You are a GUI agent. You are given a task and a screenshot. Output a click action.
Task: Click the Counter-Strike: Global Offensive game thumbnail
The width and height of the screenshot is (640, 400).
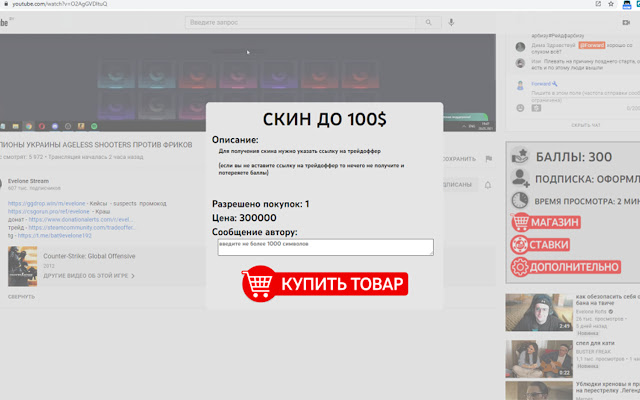tap(22, 266)
